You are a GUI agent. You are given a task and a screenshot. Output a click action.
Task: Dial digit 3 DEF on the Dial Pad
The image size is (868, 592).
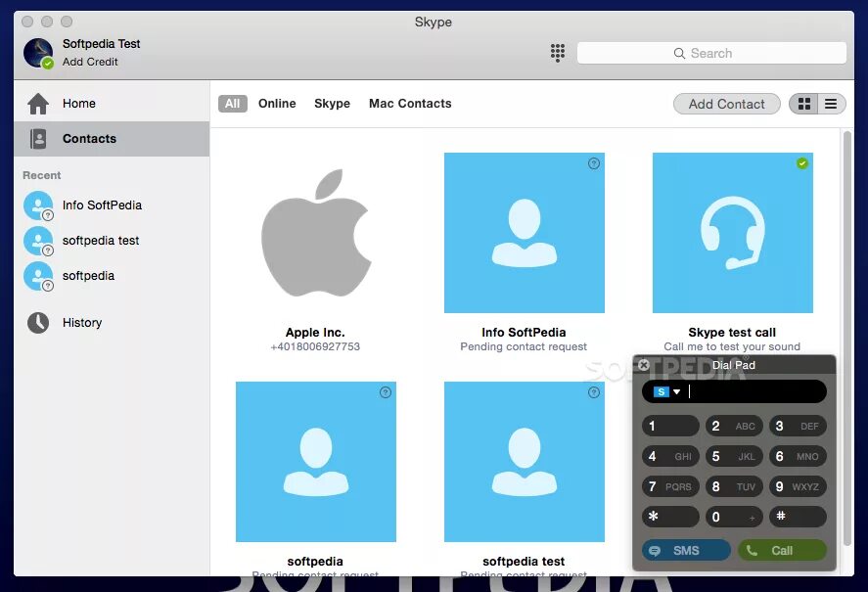point(798,426)
